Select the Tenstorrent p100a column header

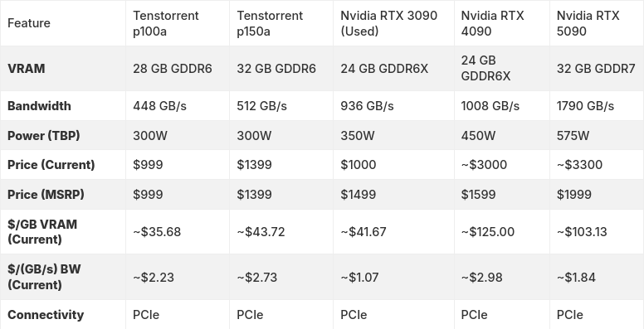point(165,23)
